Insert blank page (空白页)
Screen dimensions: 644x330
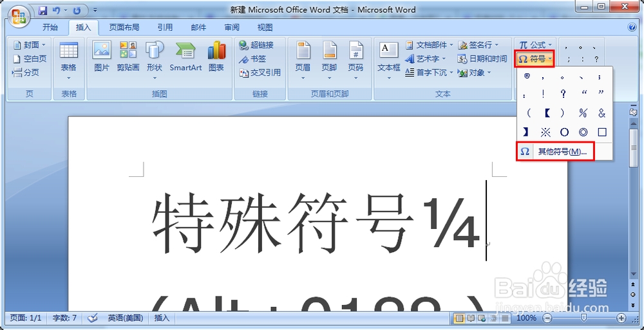30,59
